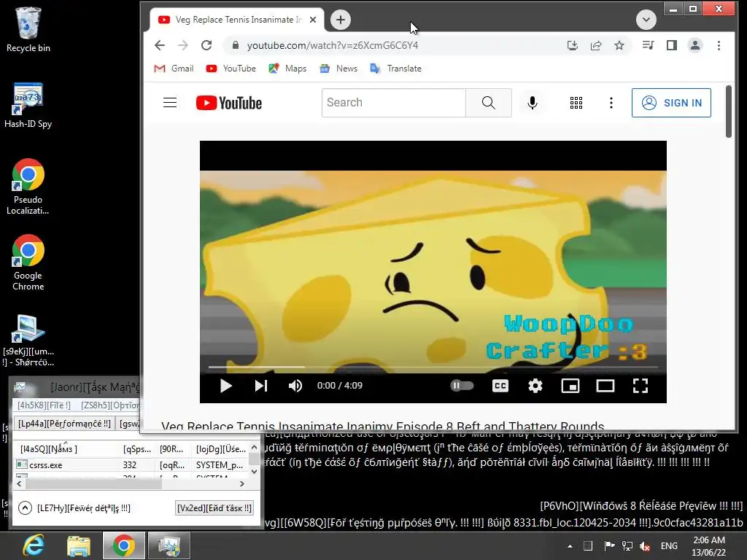Open the video settings gear

click(535, 386)
